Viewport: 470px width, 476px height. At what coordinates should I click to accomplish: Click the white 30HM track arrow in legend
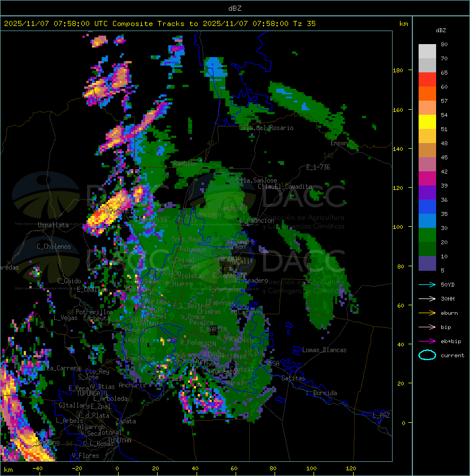click(x=427, y=298)
